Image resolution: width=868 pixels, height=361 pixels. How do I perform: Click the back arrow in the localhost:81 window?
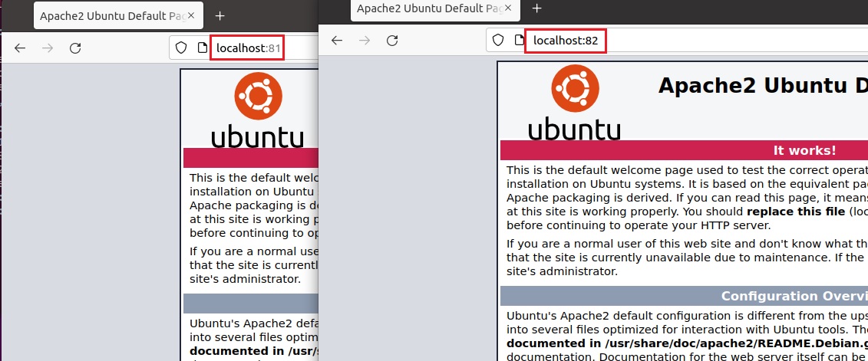tap(20, 48)
